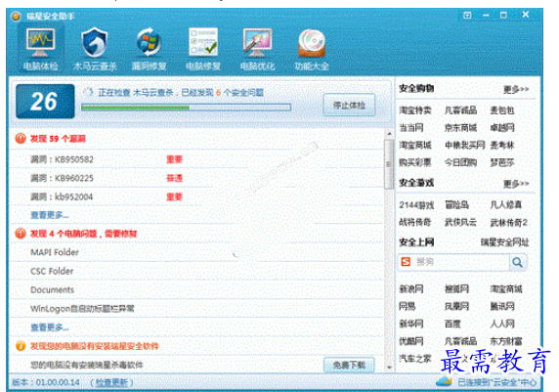Click the magnifier search icon
This screenshot has height=392, width=559.
click(517, 262)
